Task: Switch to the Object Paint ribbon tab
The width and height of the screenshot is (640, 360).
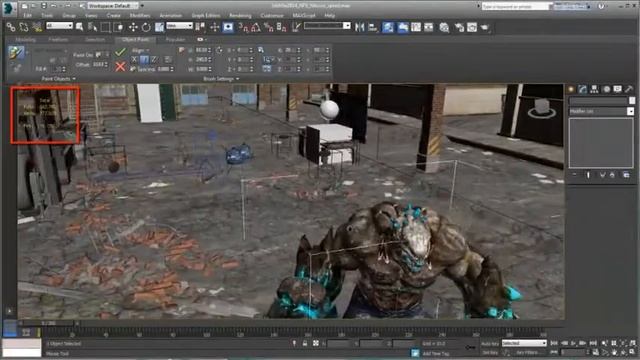Action: 135,40
